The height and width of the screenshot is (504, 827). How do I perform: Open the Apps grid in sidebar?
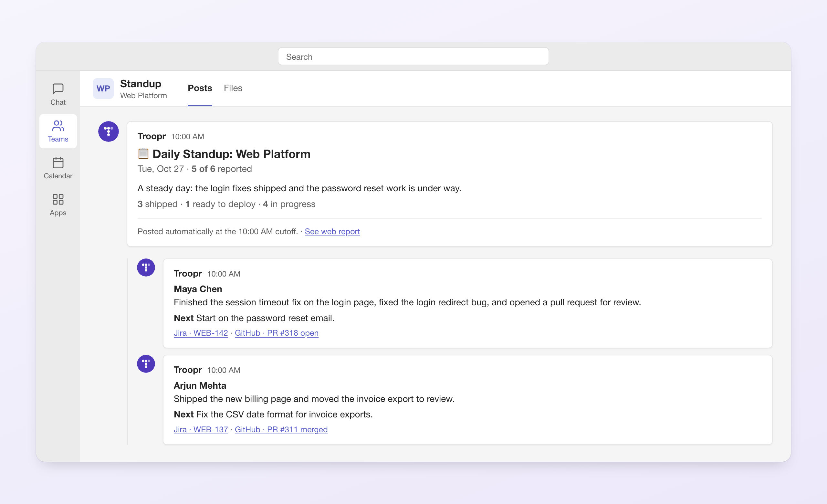(58, 205)
